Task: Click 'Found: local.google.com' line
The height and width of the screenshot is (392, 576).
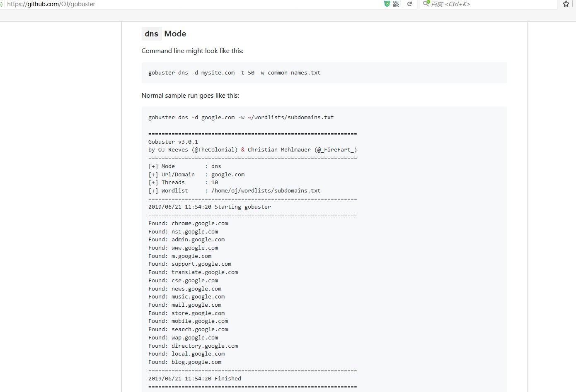Action: click(186, 354)
